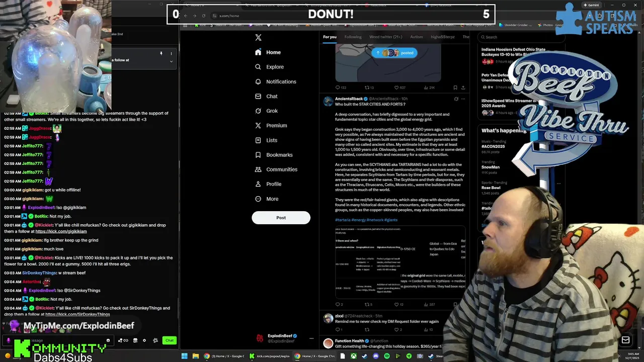The width and height of the screenshot is (644, 362).
Task: Repost icon on top post with 13
Action: [366, 87]
